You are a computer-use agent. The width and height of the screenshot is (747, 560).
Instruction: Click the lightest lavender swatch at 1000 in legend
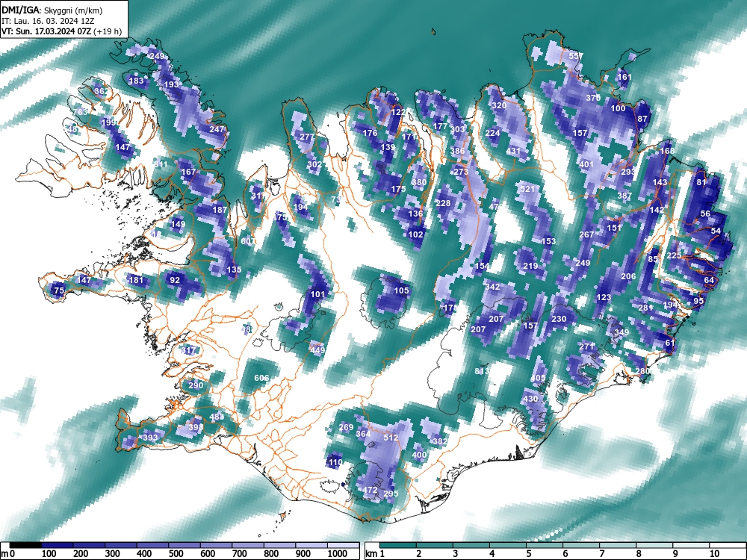click(343, 545)
